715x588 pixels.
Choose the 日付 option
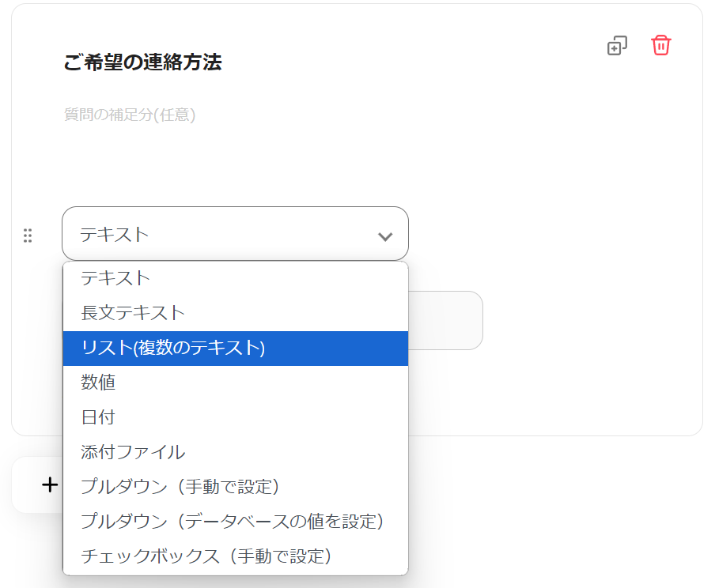coord(235,417)
